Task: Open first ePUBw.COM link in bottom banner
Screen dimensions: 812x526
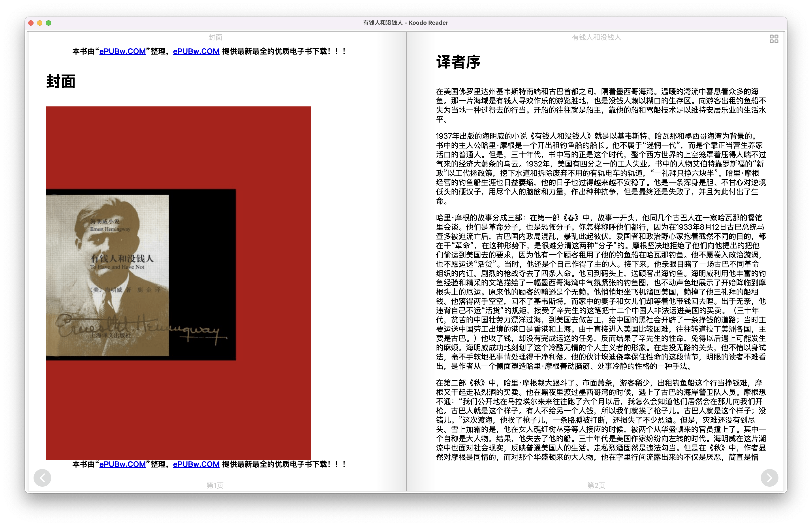Action: [122, 464]
